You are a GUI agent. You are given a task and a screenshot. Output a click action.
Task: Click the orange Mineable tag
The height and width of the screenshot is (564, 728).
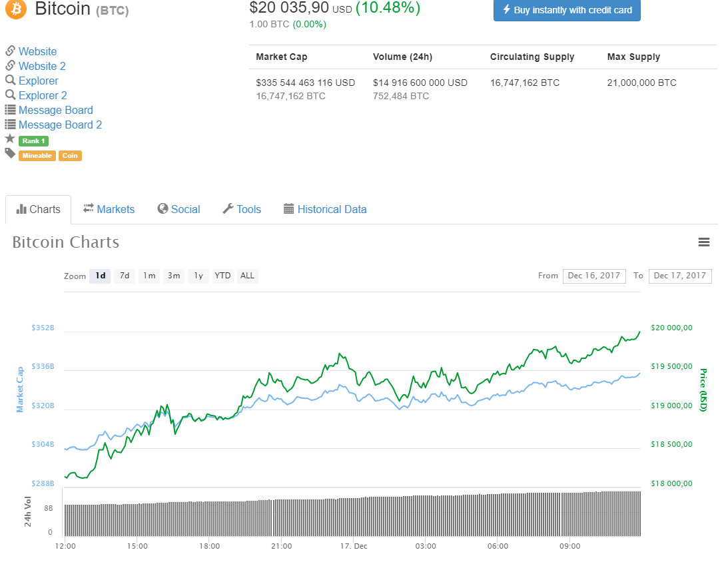pyautogui.click(x=37, y=156)
